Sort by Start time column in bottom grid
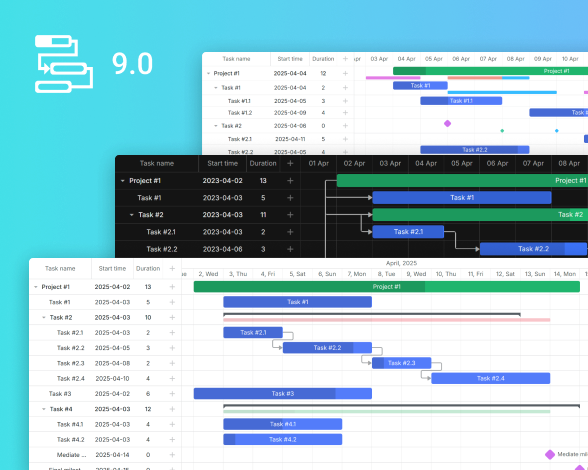Image resolution: width=588 pixels, height=470 pixels. 112,269
